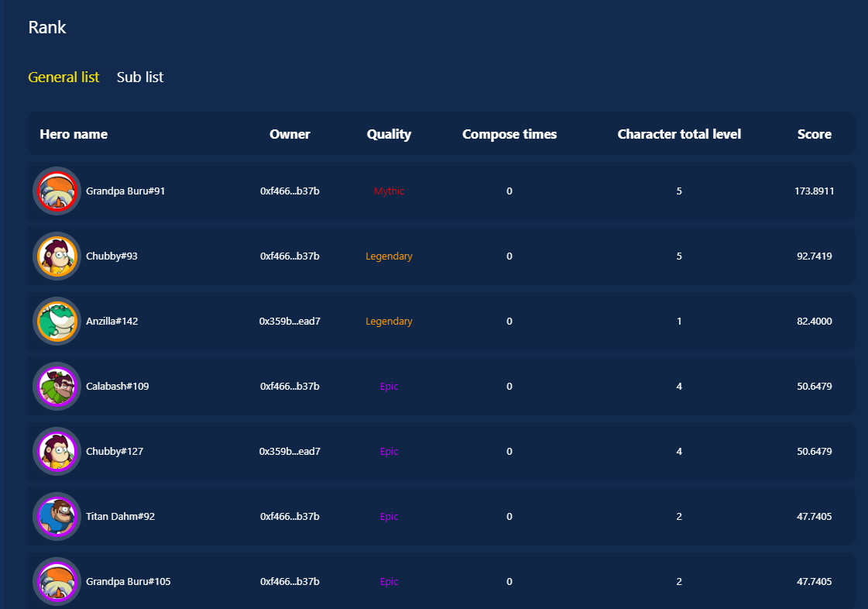Click owner 0x359b...ead7 in Chubby#127 row

pos(290,452)
